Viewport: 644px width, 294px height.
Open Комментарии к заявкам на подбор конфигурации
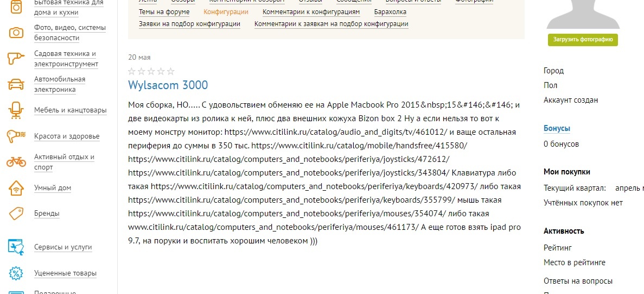coord(331,24)
